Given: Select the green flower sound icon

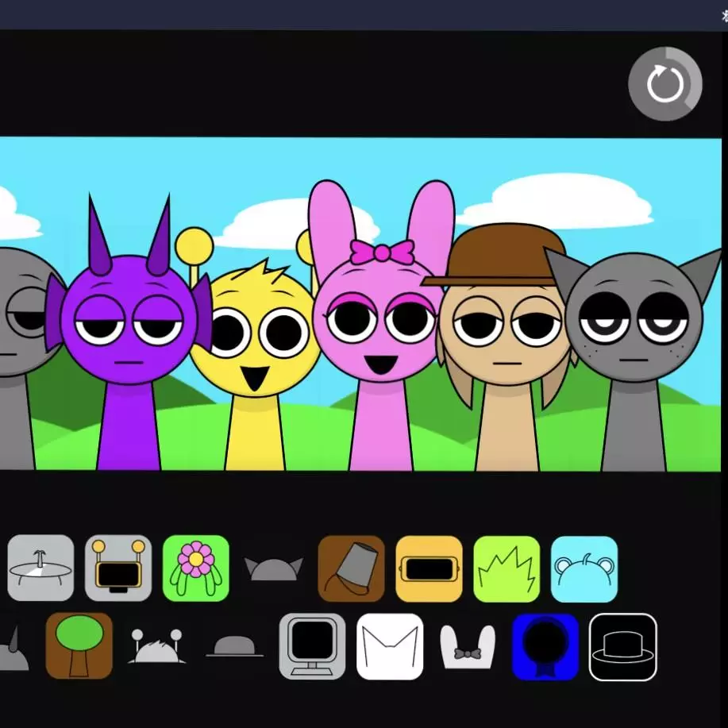Looking at the screenshot, I should [x=196, y=568].
